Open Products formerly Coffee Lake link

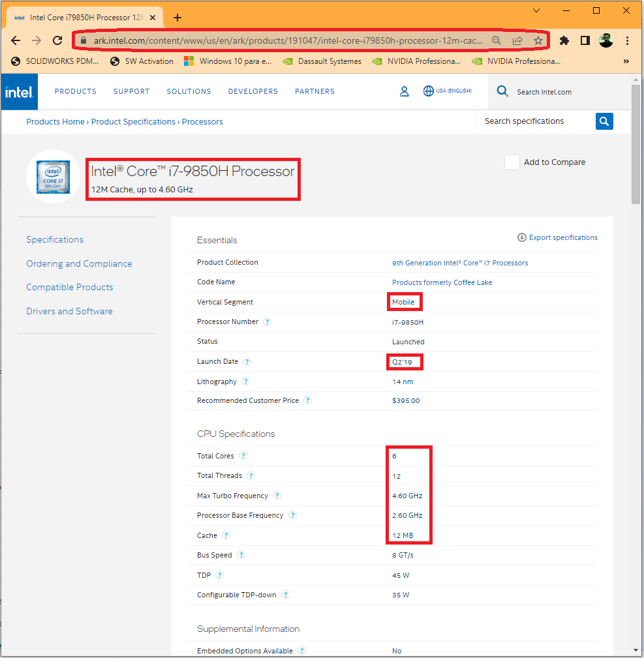point(442,282)
